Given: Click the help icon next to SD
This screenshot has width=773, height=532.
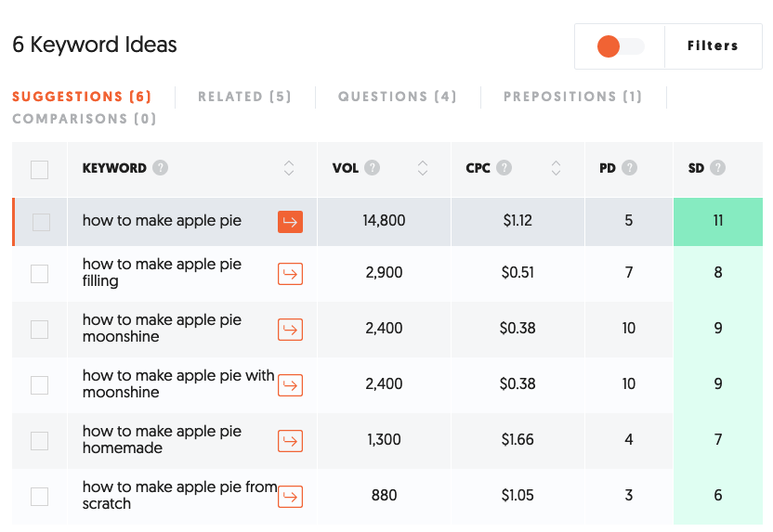Looking at the screenshot, I should coord(718,168).
